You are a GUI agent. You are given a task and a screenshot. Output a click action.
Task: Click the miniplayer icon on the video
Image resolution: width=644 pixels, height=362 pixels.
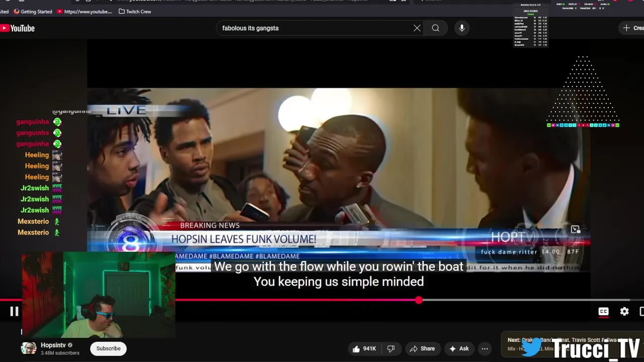(576, 230)
